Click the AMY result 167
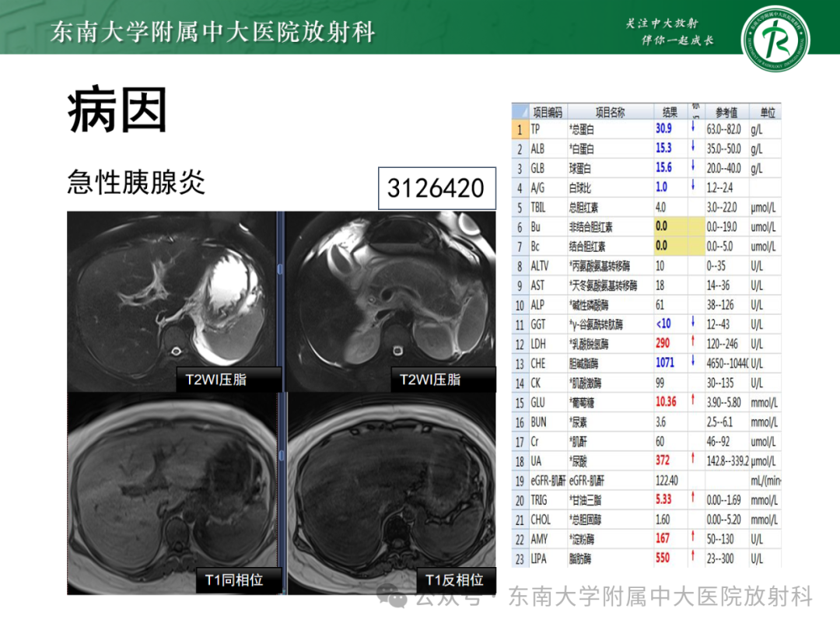The width and height of the screenshot is (840, 630). [x=663, y=538]
